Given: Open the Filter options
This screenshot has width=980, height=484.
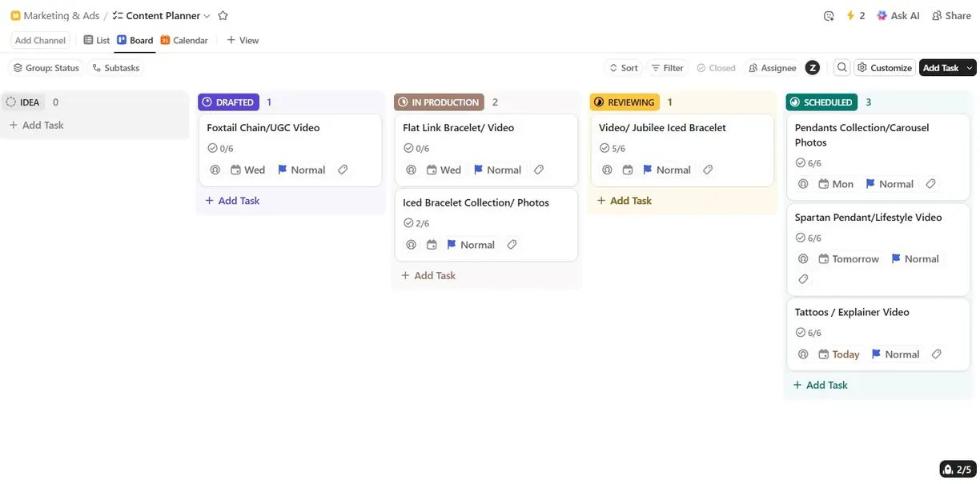Looking at the screenshot, I should pyautogui.click(x=667, y=68).
